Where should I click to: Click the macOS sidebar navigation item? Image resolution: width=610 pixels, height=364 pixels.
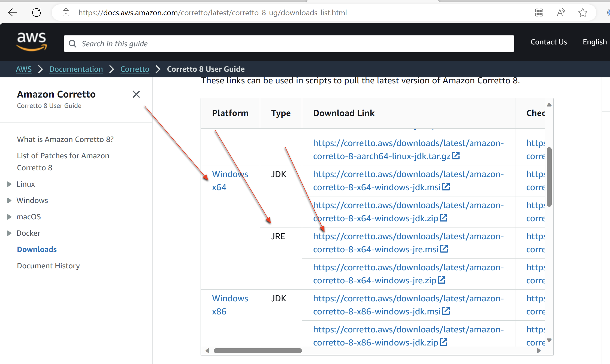29,217
